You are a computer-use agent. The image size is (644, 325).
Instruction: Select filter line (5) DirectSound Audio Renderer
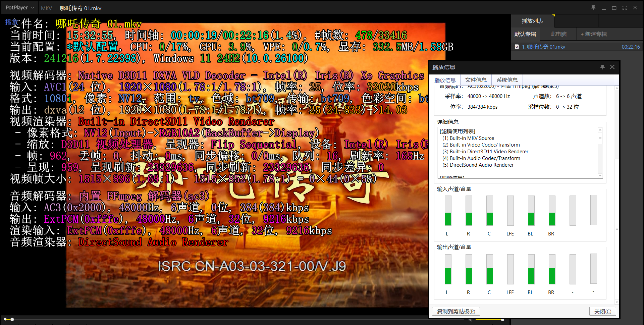point(478,165)
